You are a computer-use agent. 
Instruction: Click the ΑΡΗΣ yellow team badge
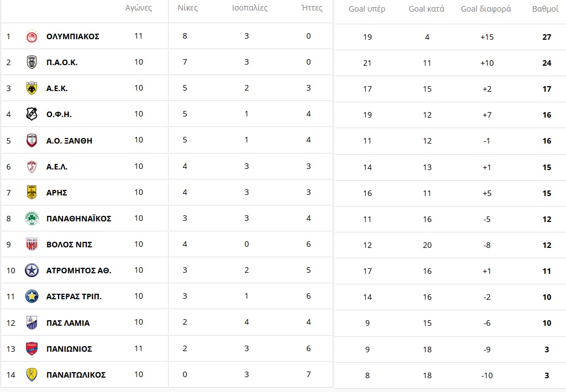[x=32, y=193]
